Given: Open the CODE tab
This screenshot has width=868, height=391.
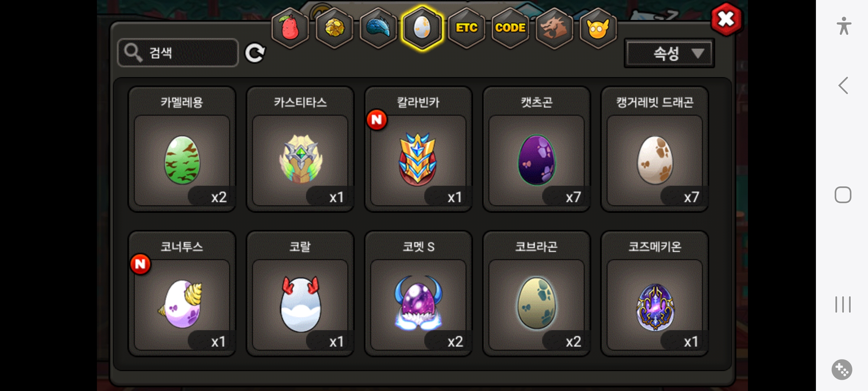Looking at the screenshot, I should point(510,28).
